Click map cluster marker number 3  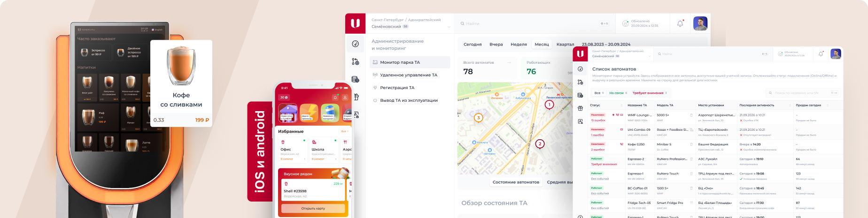[479, 118]
